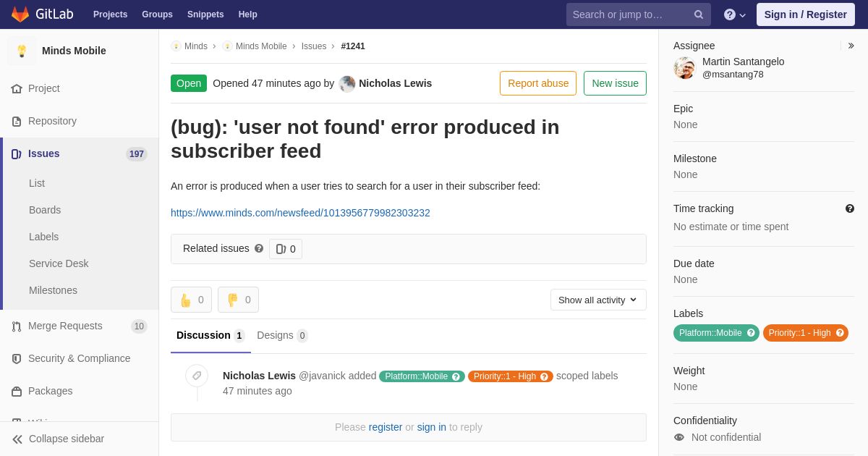Click the Not confidential eye icon
Image resolution: width=868 pixels, height=456 pixels.
click(679, 437)
